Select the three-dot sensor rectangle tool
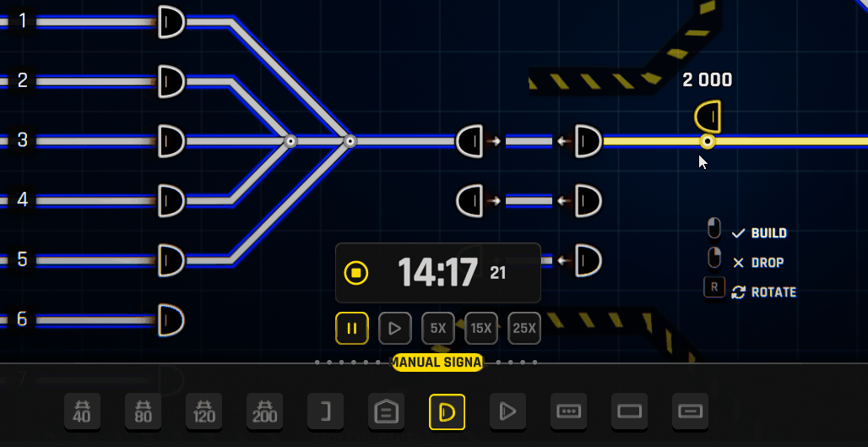868x447 pixels. (569, 412)
